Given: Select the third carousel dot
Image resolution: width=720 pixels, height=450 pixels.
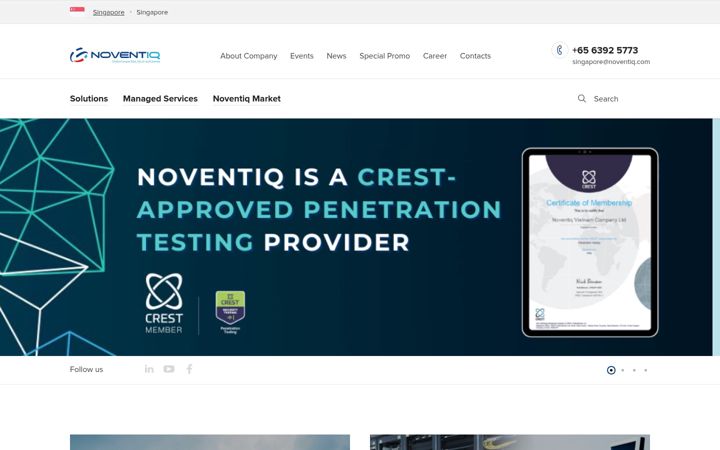Looking at the screenshot, I should 634,370.
